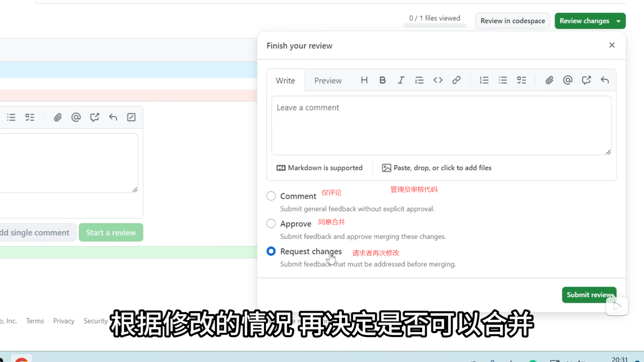Click the Review in codespace button
The image size is (644, 362).
tap(513, 21)
